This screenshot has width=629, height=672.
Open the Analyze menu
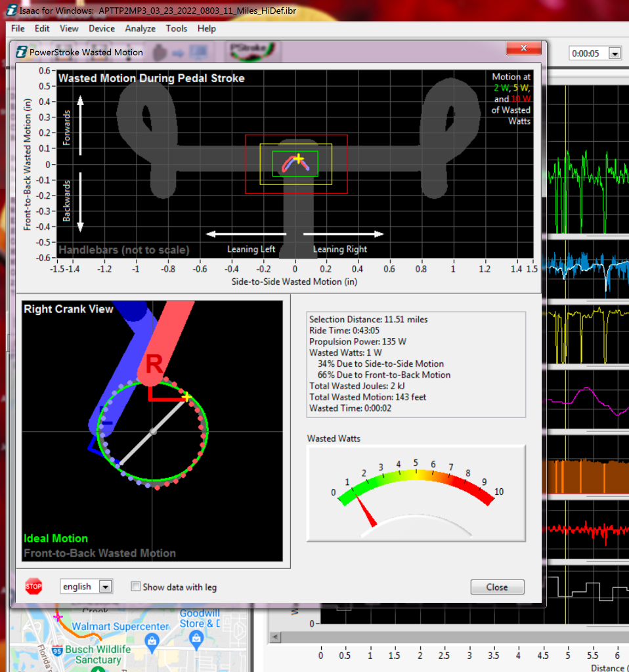point(140,28)
